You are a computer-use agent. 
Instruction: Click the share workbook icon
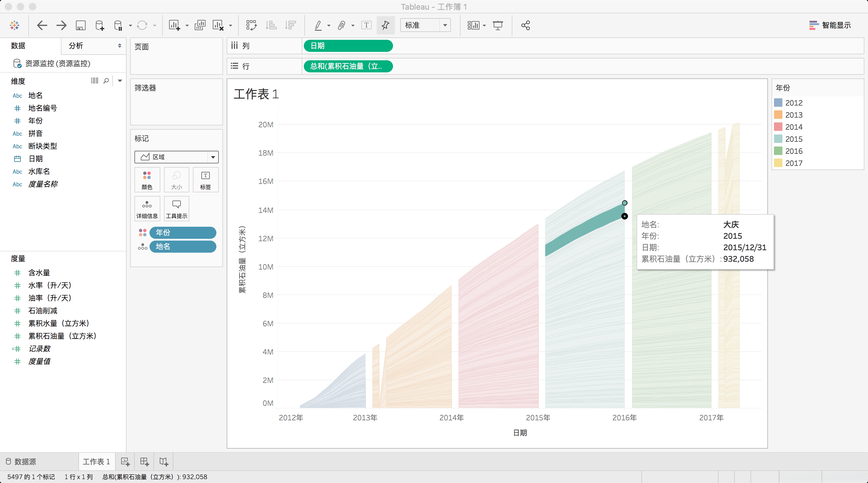(x=525, y=25)
